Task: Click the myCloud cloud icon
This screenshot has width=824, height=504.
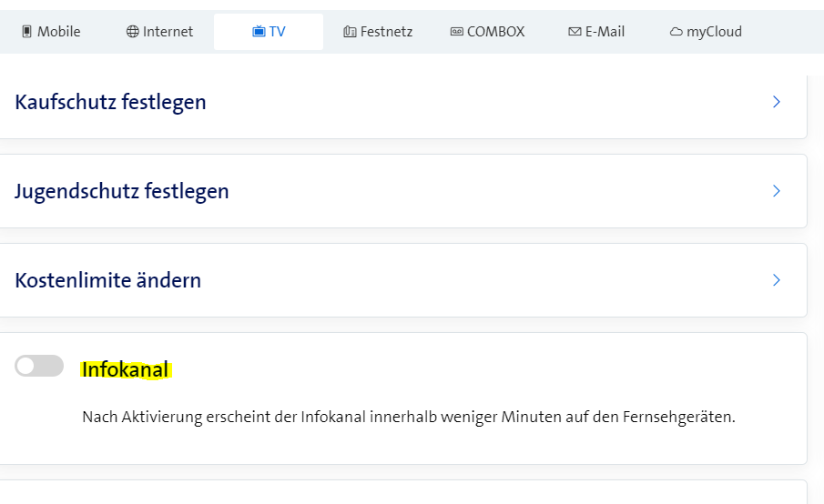Action: [676, 32]
